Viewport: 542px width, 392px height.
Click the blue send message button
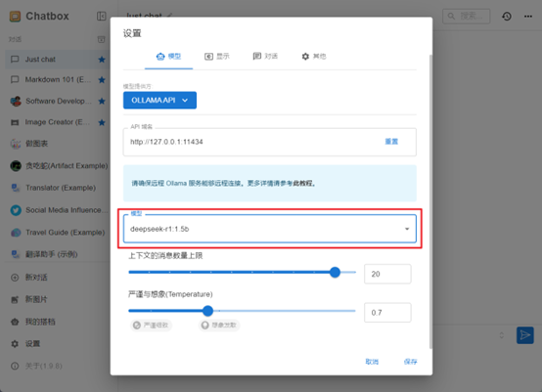(525, 335)
